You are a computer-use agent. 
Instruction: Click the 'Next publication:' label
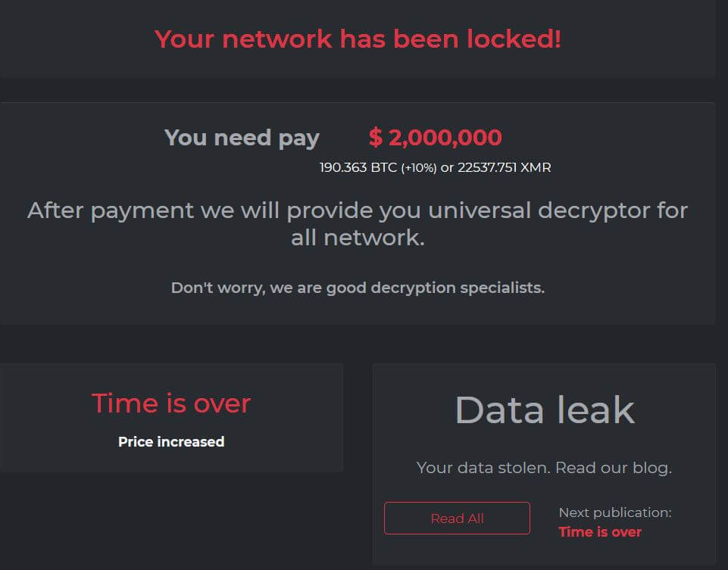coord(615,512)
